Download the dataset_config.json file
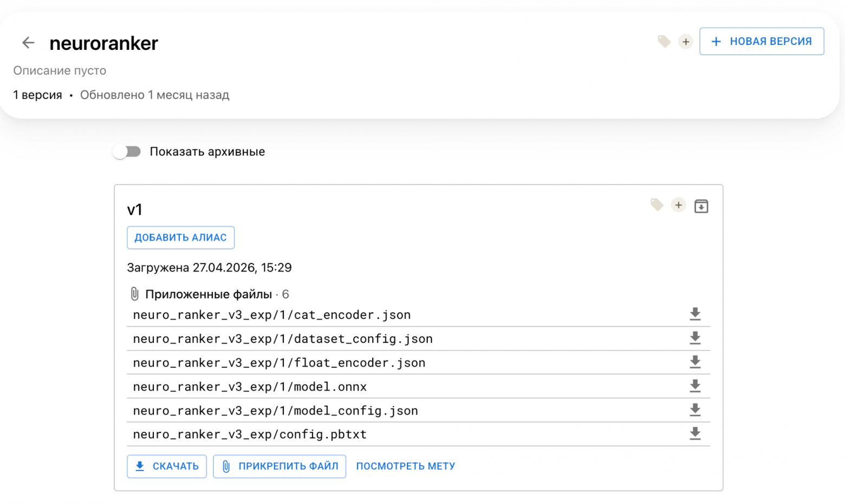Screen dimensions: 845x504 pos(695,338)
